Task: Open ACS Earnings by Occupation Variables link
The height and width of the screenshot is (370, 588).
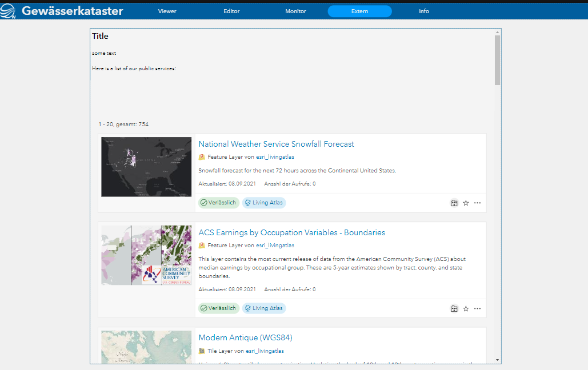Action: (292, 232)
